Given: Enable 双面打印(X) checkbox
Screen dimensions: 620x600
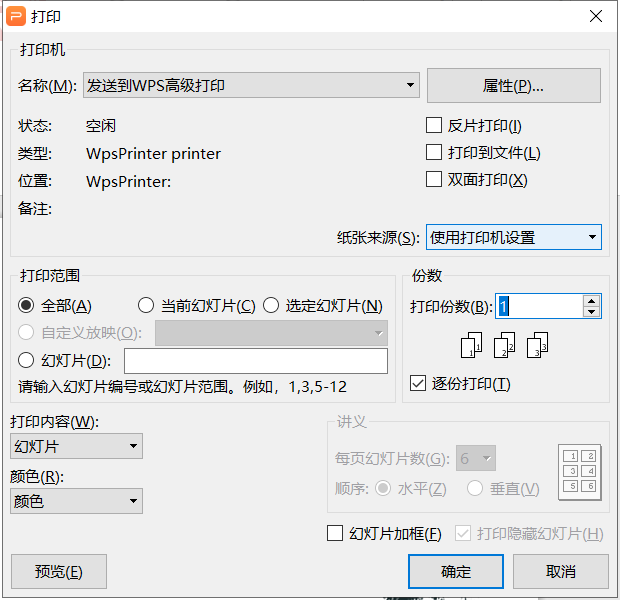Looking at the screenshot, I should coord(434,179).
